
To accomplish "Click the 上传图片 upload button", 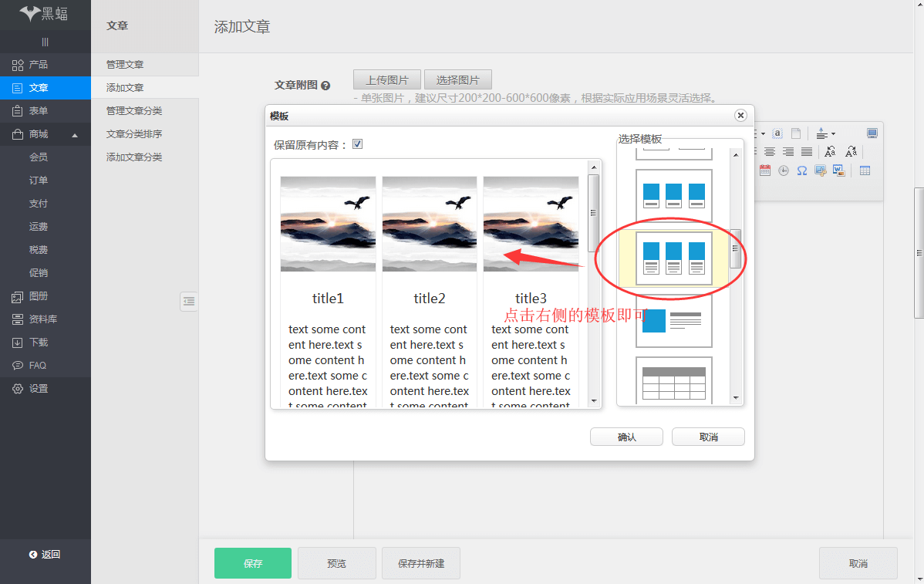I will (x=387, y=79).
